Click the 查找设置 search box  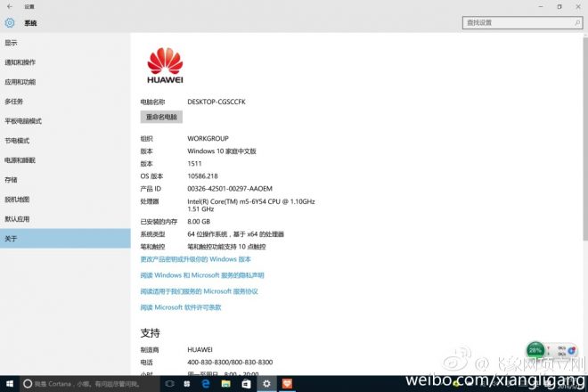tap(522, 22)
